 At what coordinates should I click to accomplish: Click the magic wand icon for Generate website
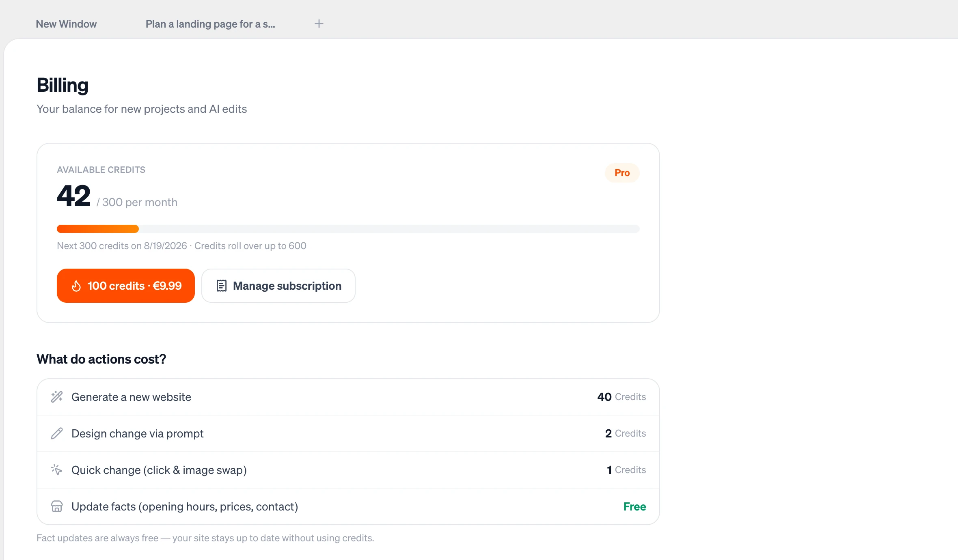(x=57, y=397)
